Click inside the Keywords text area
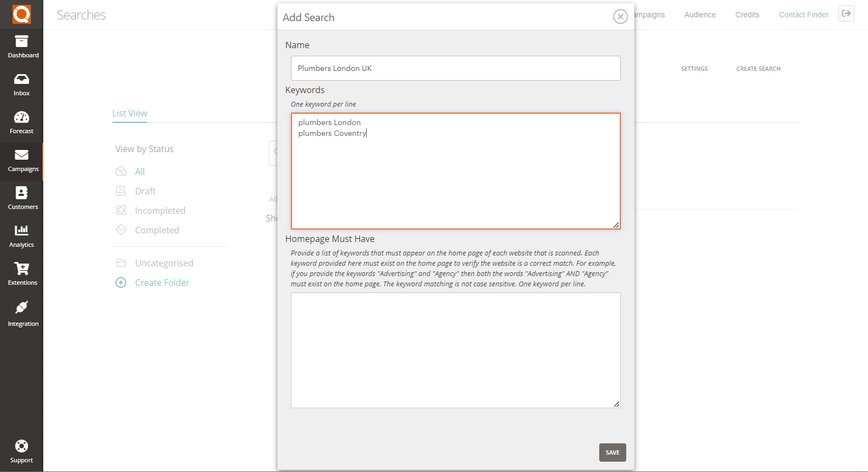868x472 pixels. pyautogui.click(x=456, y=171)
